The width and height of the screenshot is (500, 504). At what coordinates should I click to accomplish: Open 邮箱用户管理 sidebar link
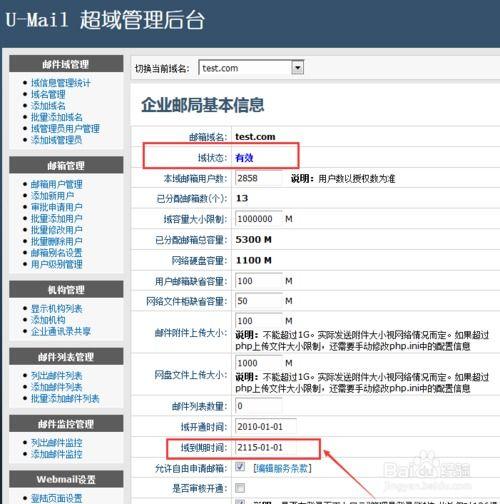(57, 184)
